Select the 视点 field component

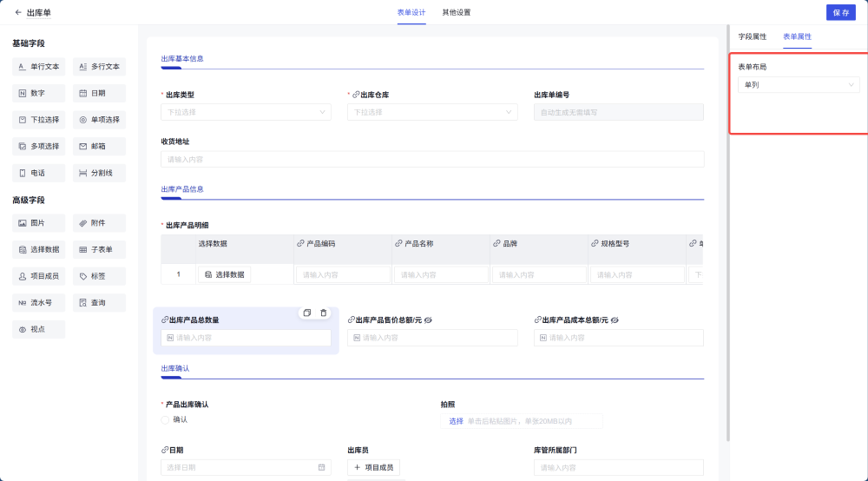pyautogui.click(x=39, y=330)
